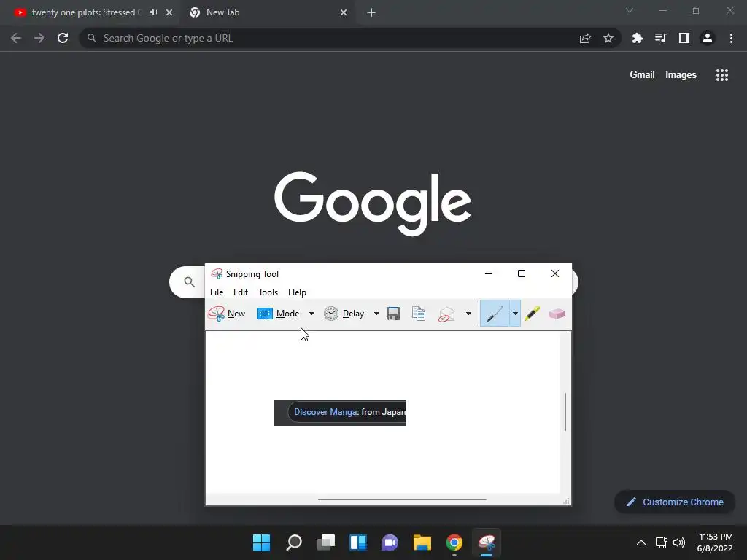Reload the Chrome page
Screen dimensions: 747x560
coord(63,38)
